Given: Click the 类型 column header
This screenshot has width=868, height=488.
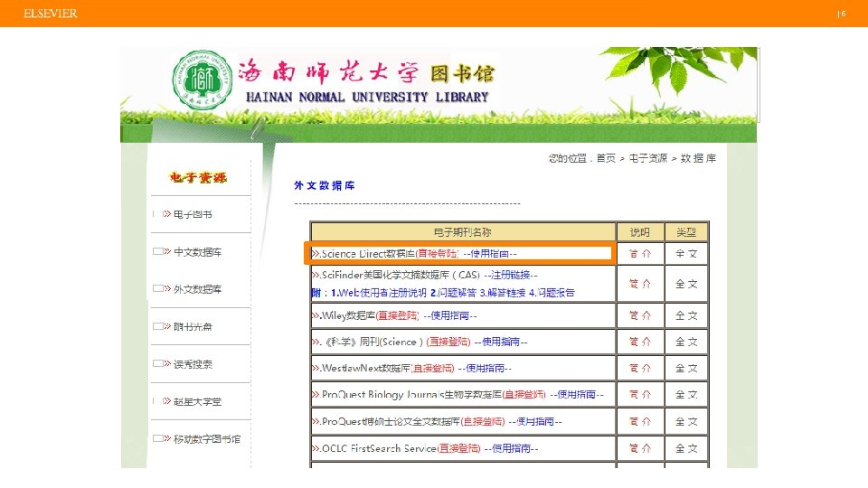Looking at the screenshot, I should [686, 232].
